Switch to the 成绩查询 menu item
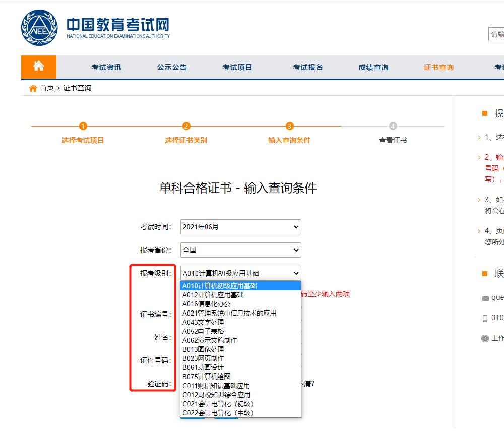This screenshot has height=436, width=504. coord(372,67)
